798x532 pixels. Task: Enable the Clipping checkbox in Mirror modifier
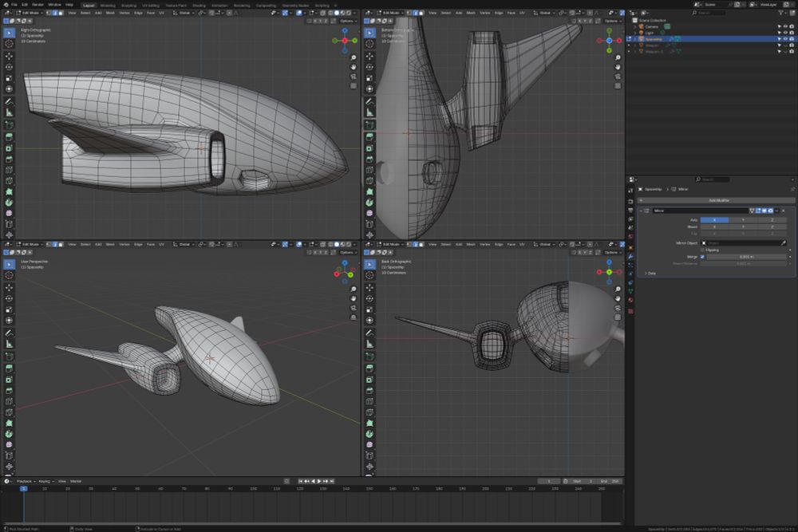[x=702, y=250]
